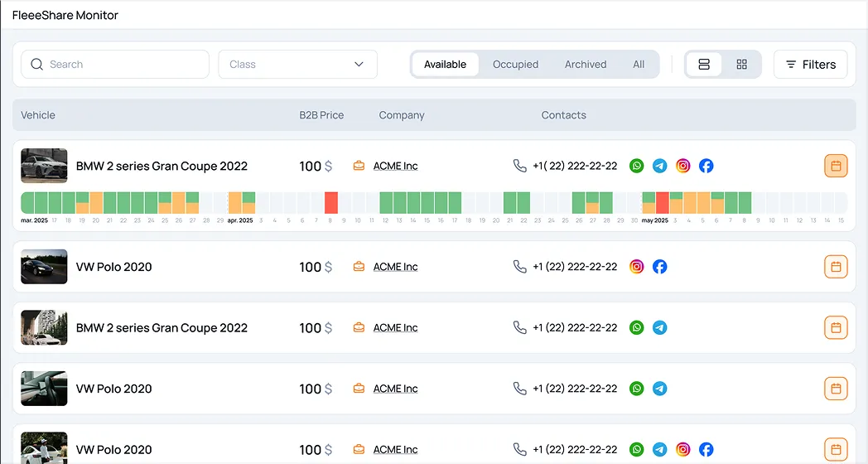Open WhatsApp in the bottom partially visible VW Polo row
This screenshot has height=464, width=868.
tap(637, 449)
